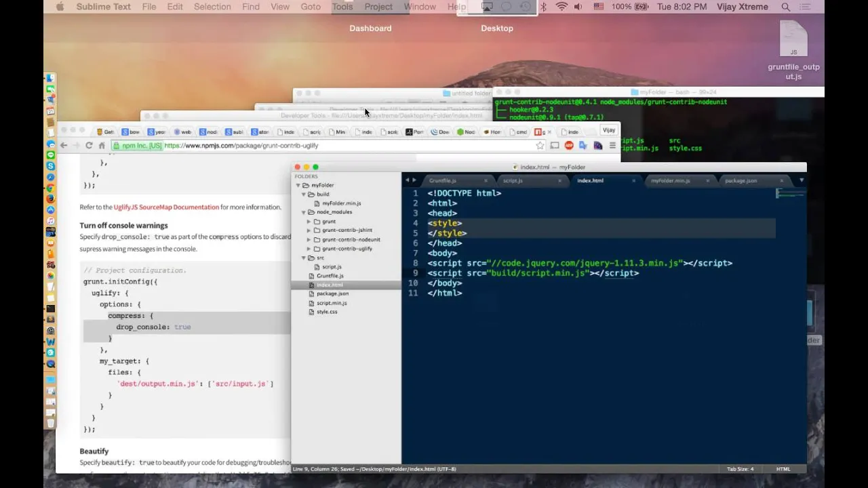
Task: Click the Chrome forward arrow
Action: pyautogui.click(x=76, y=146)
